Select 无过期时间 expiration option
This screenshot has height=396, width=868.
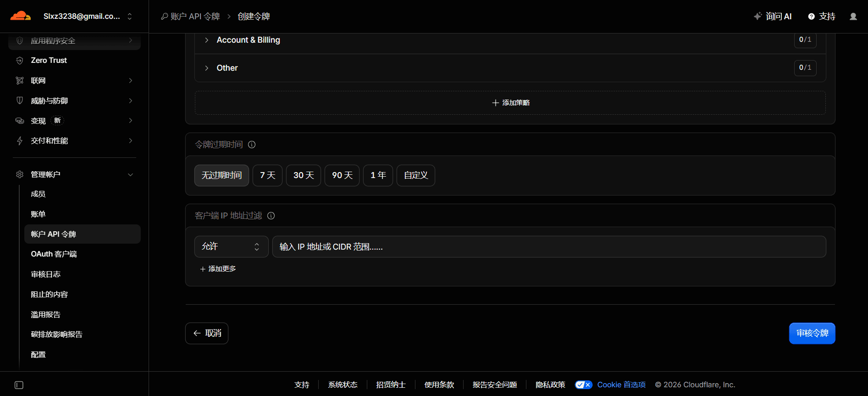[x=221, y=175]
